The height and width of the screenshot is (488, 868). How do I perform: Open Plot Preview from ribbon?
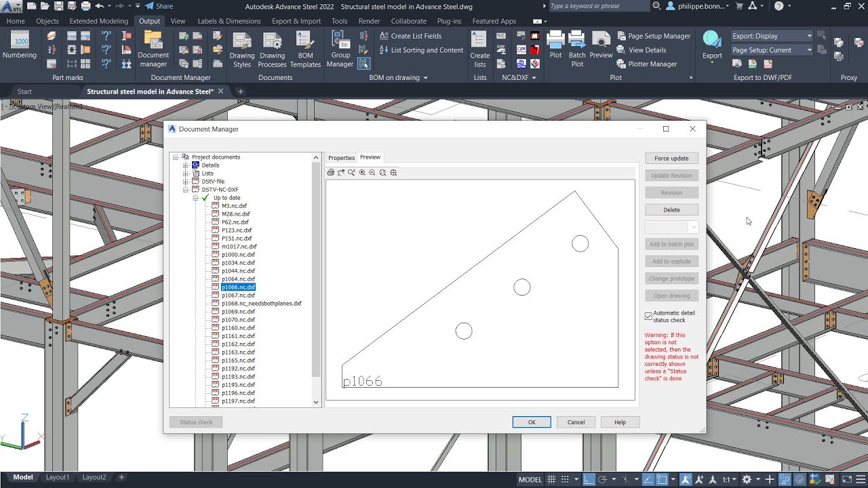tap(601, 45)
